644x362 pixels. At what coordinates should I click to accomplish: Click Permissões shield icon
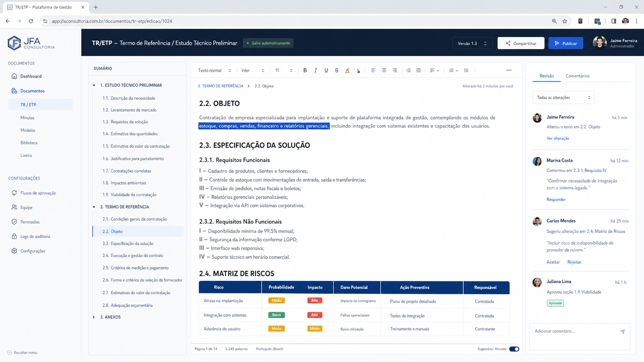coord(14,222)
